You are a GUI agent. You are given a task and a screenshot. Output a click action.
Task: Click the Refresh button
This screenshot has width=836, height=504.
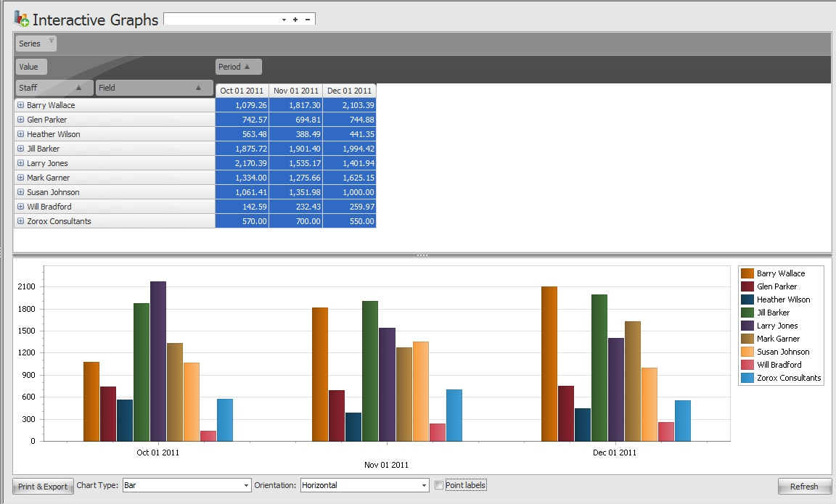coord(804,486)
